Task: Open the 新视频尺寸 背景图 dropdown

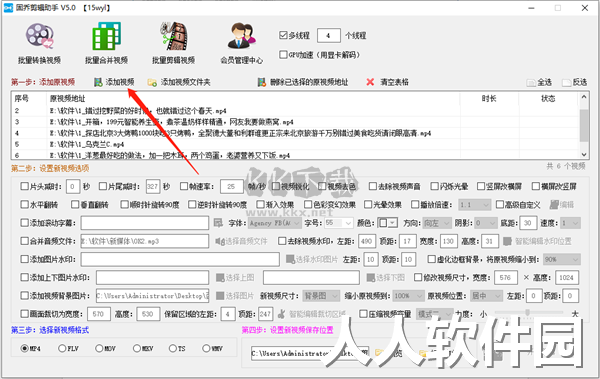Action: tap(321, 296)
